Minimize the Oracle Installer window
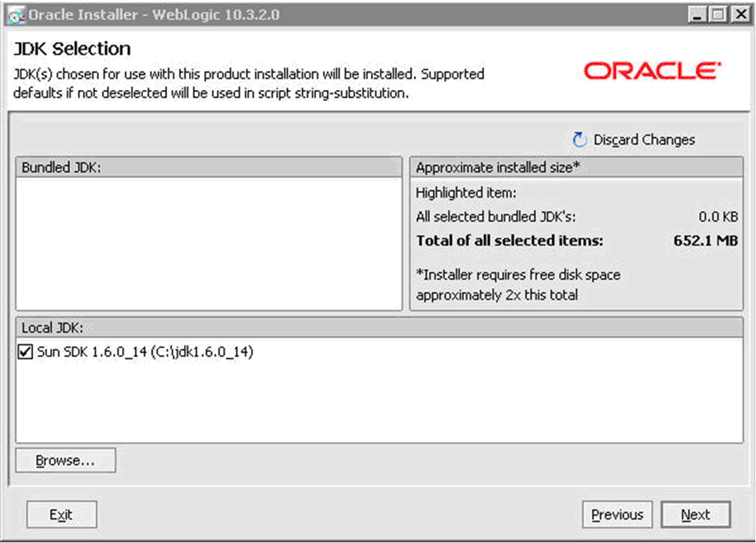This screenshot has height=543, width=756. (697, 15)
